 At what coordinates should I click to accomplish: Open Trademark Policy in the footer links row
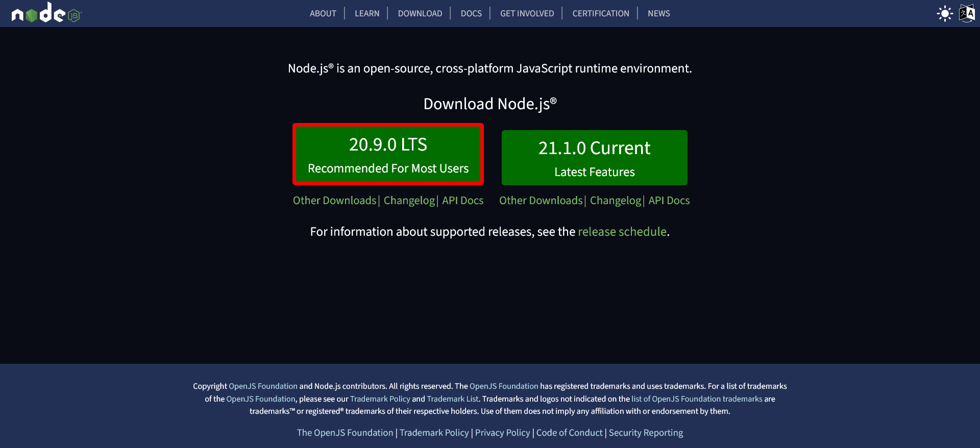click(x=434, y=433)
